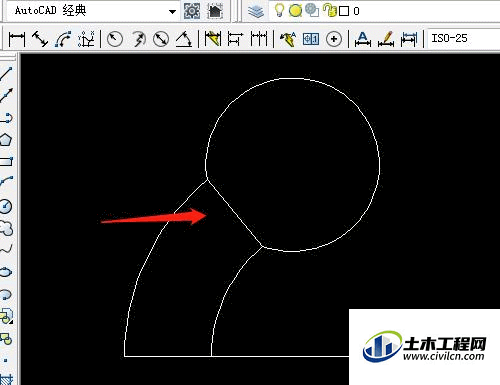The width and height of the screenshot is (500, 385).
Task: Click the Dimension Edit tool
Action: pyautogui.click(x=363, y=39)
